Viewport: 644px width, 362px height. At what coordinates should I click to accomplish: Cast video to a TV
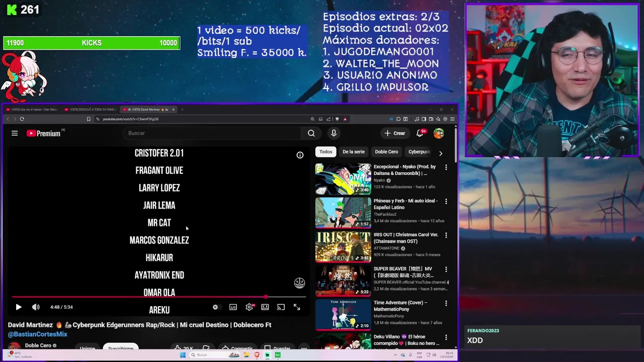click(x=281, y=307)
